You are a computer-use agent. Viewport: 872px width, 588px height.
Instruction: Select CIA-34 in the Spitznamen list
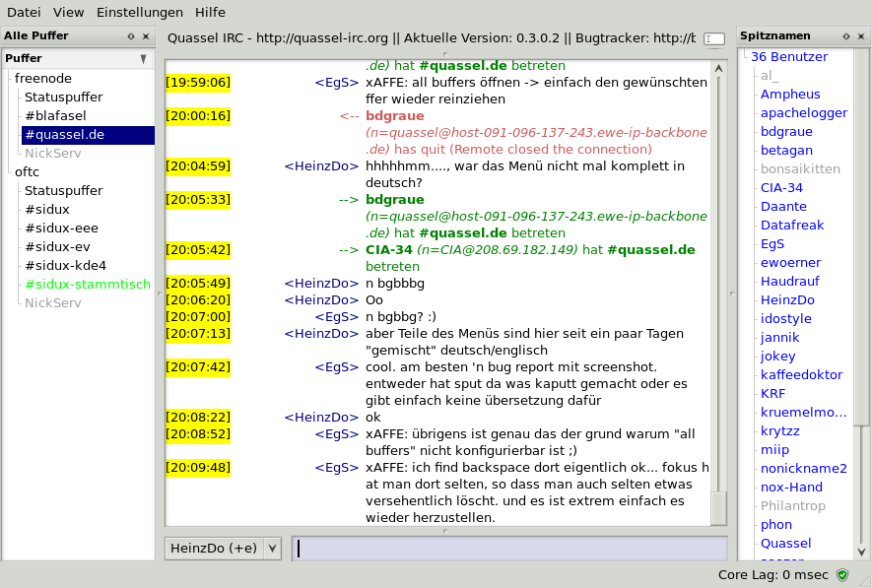(781, 188)
